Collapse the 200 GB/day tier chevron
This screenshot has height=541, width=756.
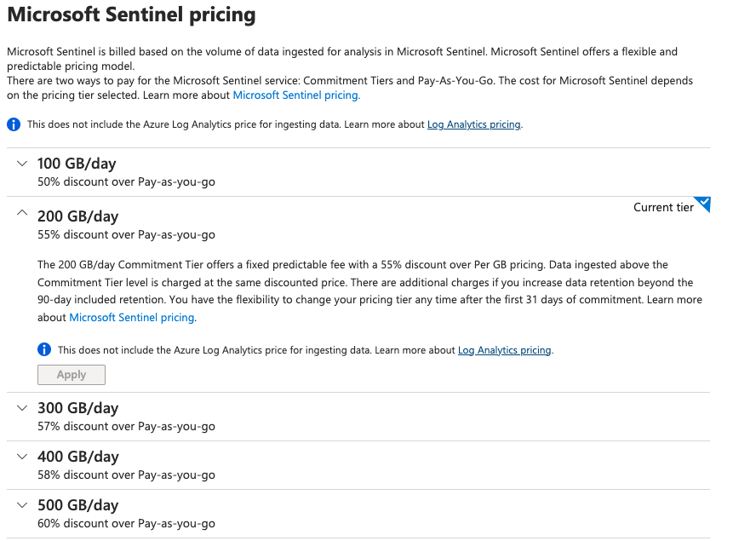coord(22,216)
